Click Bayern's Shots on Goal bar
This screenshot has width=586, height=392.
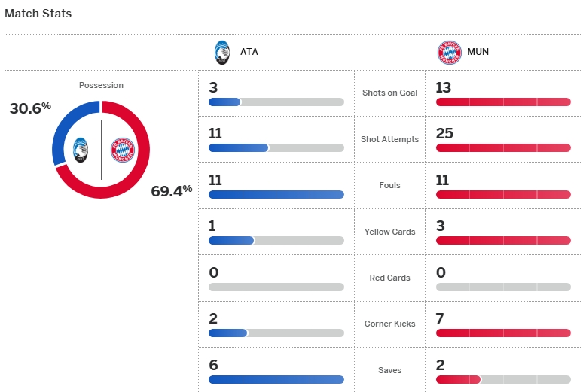click(503, 102)
